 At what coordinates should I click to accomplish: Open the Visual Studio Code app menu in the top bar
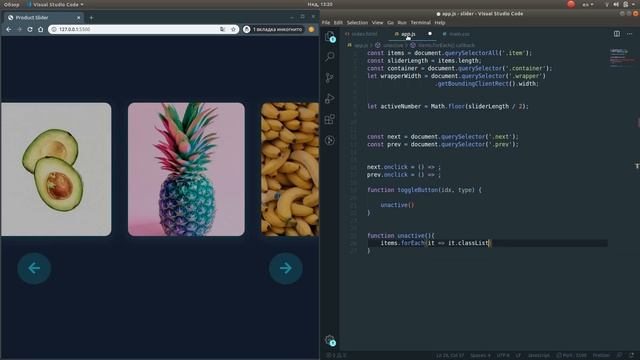[56, 4]
